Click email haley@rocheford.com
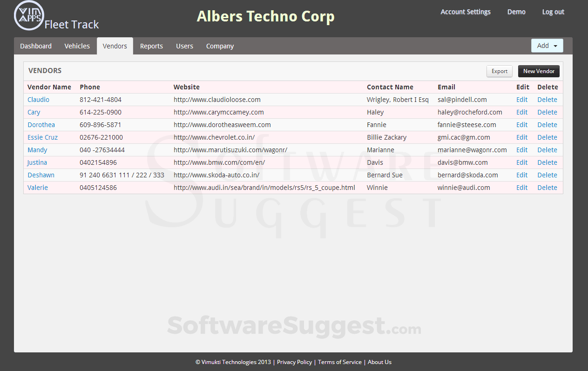 click(470, 112)
